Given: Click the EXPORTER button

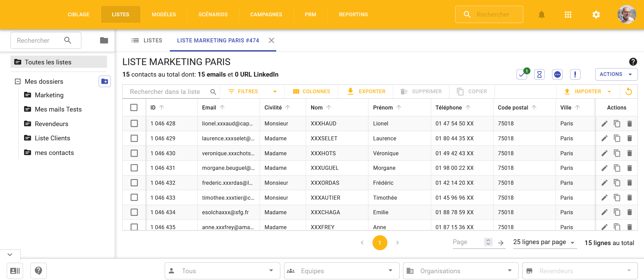Looking at the screenshot, I should pyautogui.click(x=366, y=92).
